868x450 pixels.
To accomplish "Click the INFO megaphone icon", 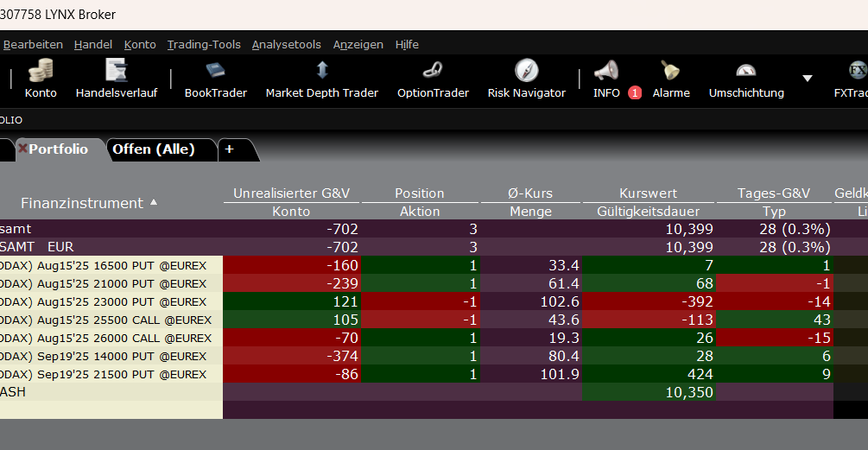I will point(606,72).
